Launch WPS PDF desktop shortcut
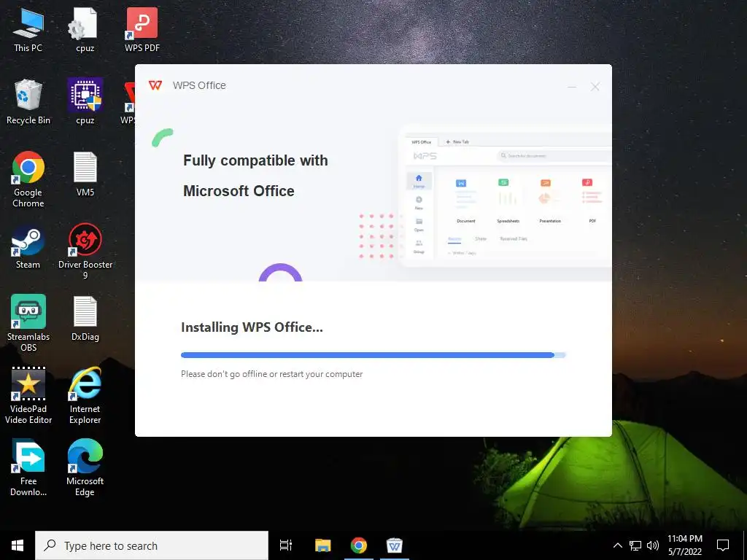 coord(142,31)
